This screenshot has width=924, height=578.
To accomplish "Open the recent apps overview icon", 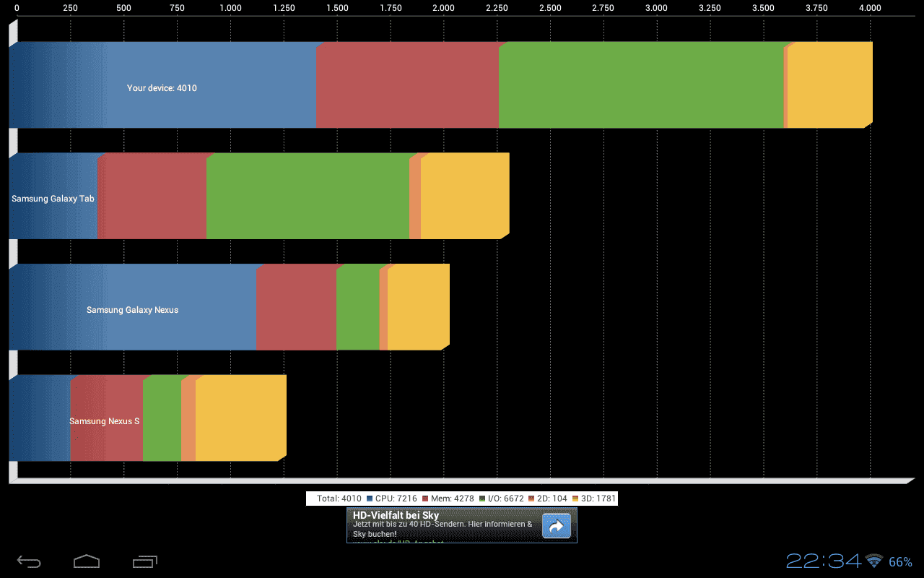I will click(145, 561).
